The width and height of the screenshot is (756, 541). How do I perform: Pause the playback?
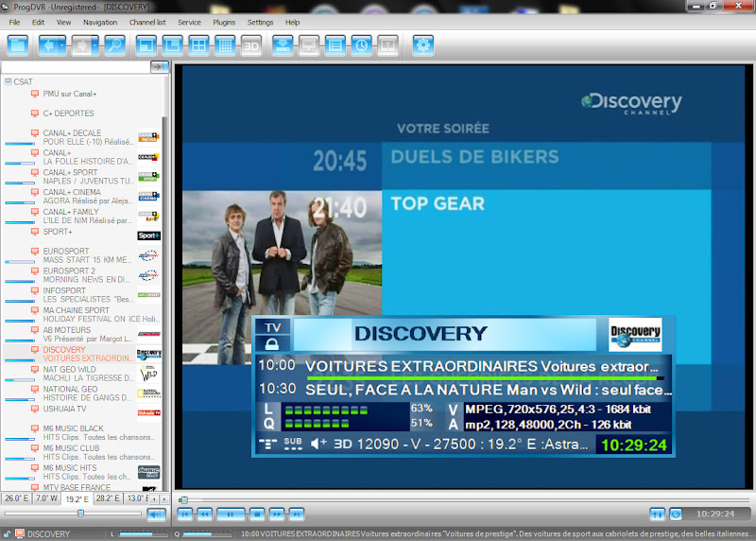click(231, 515)
